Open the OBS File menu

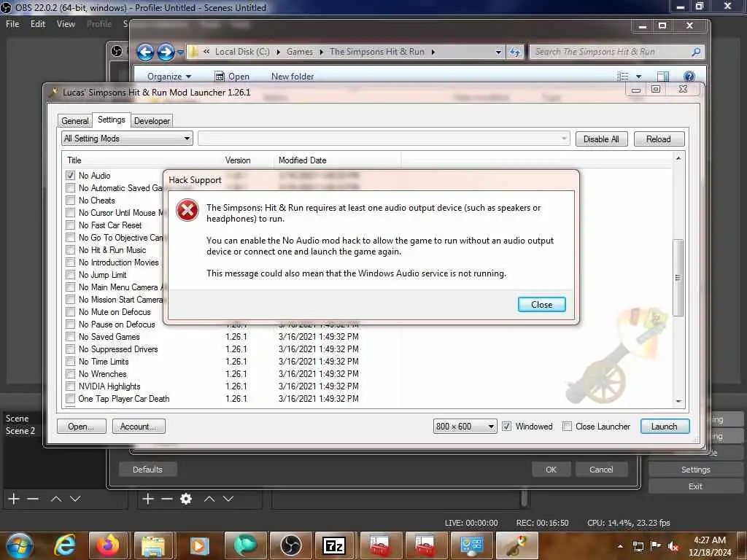12,24
